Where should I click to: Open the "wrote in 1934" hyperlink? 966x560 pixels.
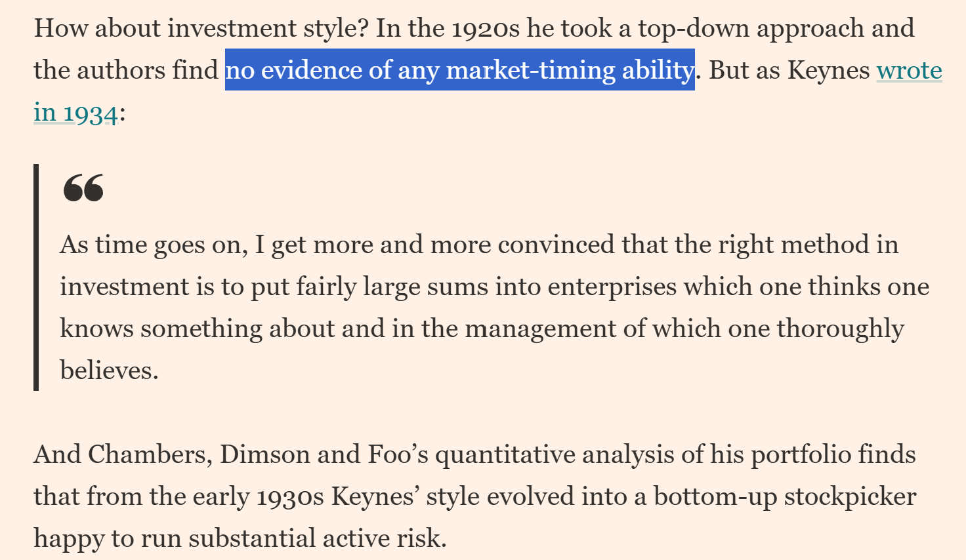pos(909,70)
